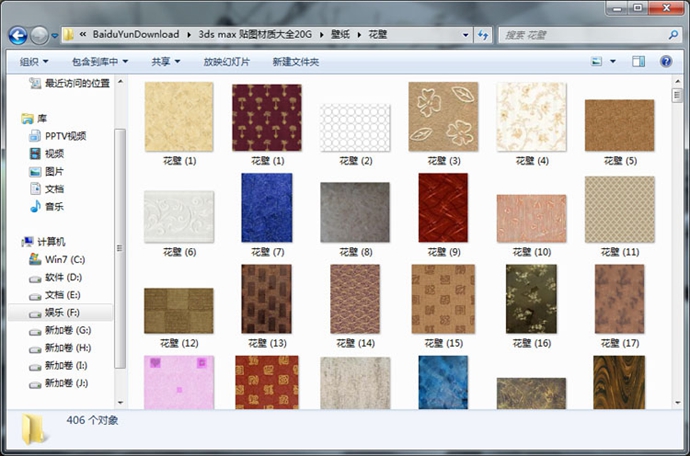
Task: Click file list scroll down arrow
Action: pos(677,402)
